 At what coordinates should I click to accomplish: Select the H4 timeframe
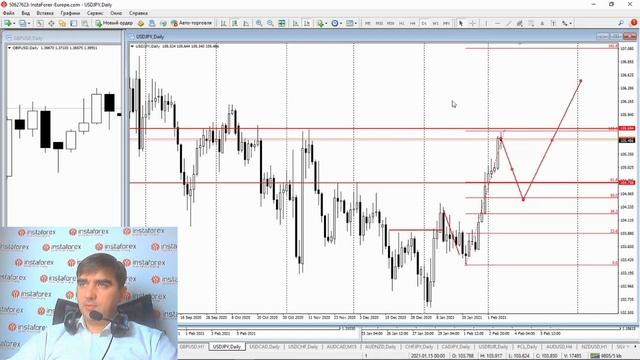413,23
